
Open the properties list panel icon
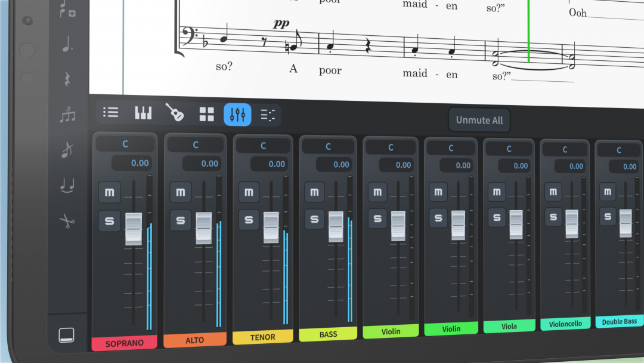click(110, 112)
